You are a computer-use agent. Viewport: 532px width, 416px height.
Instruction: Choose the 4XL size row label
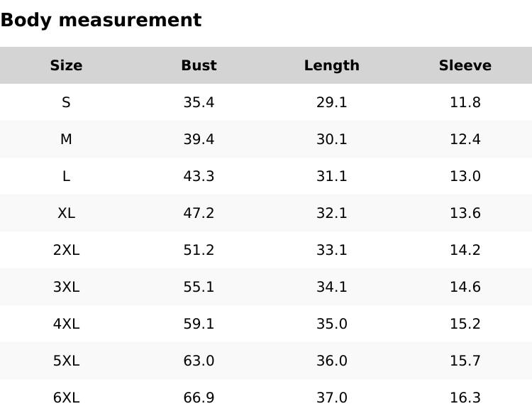[66, 324]
